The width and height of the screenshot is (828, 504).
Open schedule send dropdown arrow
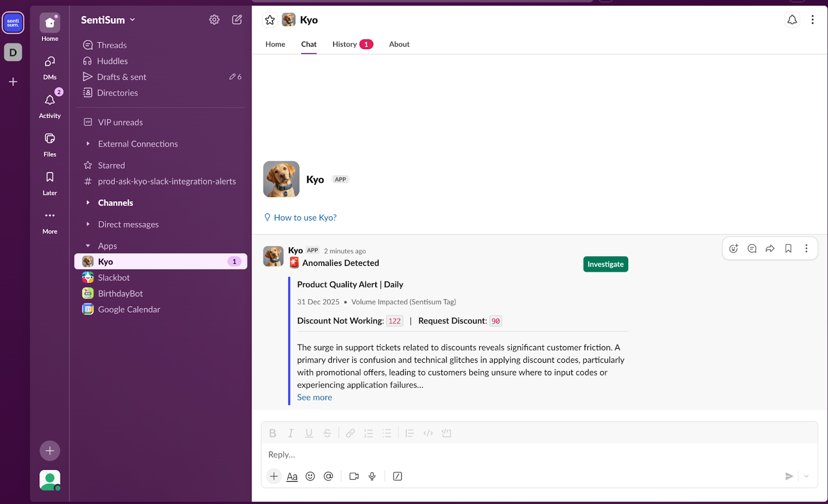coord(806,476)
